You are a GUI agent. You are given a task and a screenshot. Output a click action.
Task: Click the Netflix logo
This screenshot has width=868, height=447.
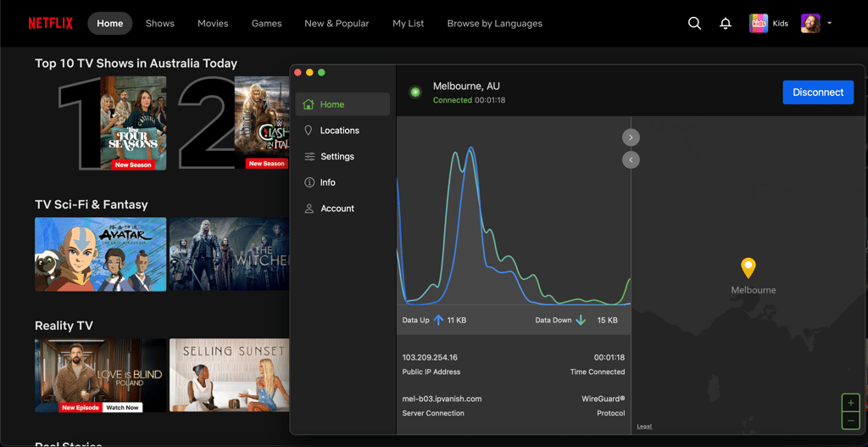[x=50, y=23]
